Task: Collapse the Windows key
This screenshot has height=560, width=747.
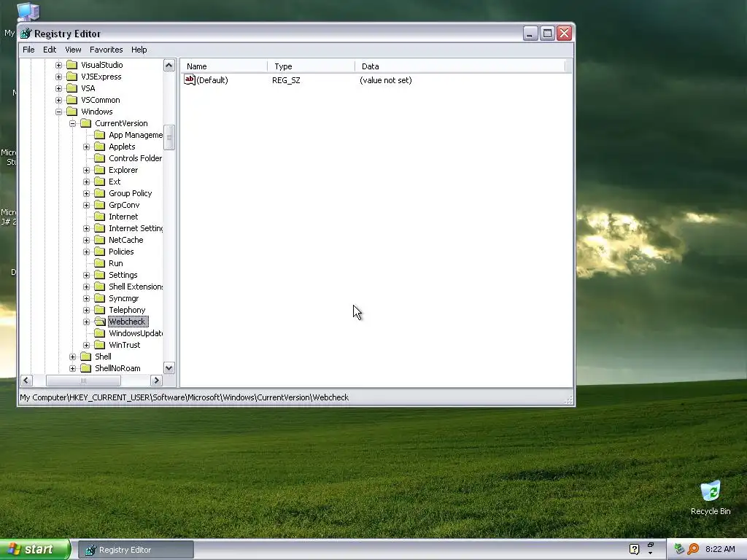Action: coord(58,112)
